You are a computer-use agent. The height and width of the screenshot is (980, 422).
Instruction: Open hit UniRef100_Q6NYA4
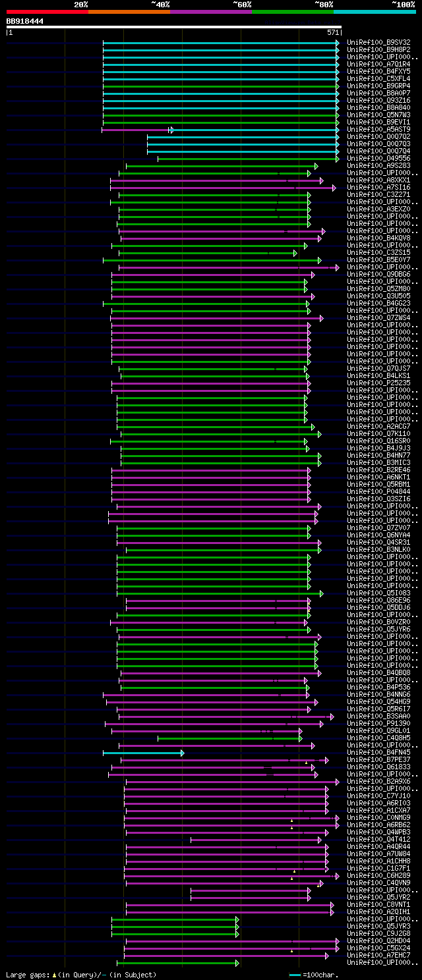click(x=378, y=535)
